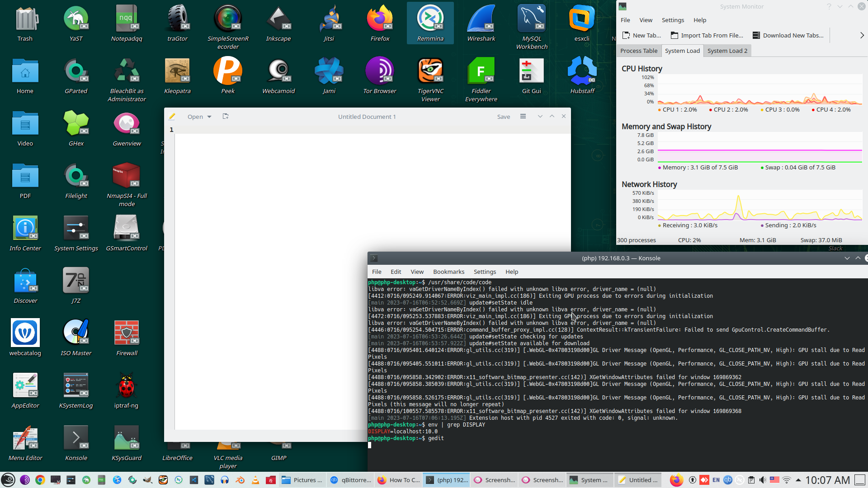Click gedit new document icon
Image resolution: width=868 pixels, height=488 pixels.
226,117
